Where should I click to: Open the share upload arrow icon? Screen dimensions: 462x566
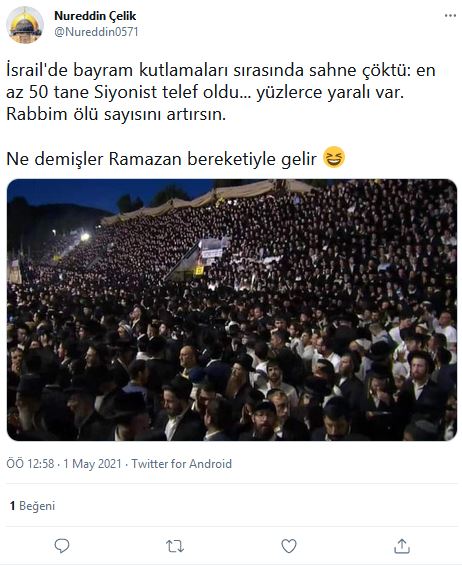pos(402,546)
